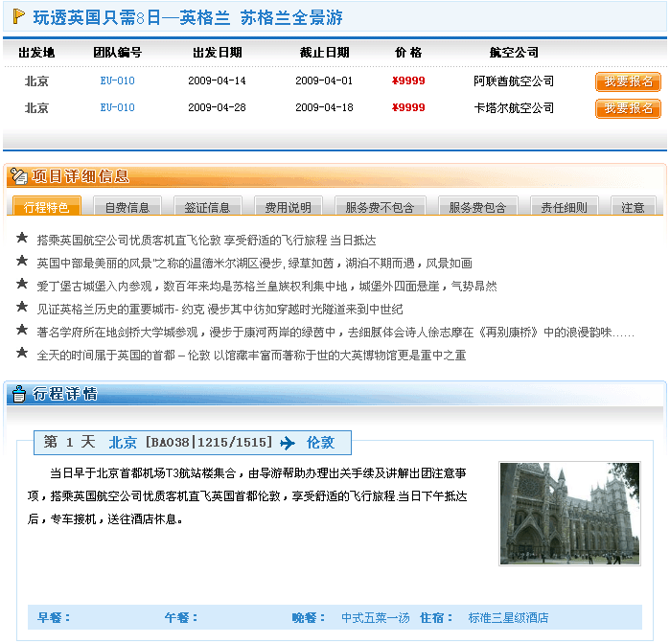Click the departure date 2009-04-28
670x644 pixels.
(217, 107)
